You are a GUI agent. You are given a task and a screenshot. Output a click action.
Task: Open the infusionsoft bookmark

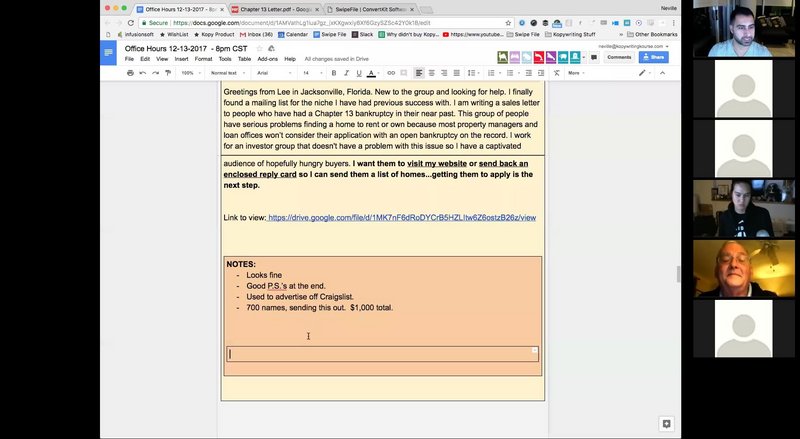pyautogui.click(x=135, y=35)
